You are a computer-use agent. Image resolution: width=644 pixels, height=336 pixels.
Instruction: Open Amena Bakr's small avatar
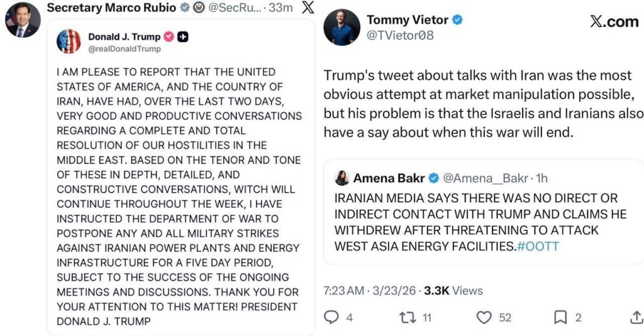341,178
